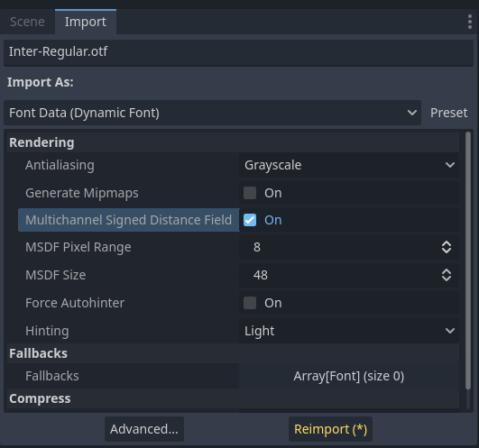Disable the Multichannel Signed Distance Field checkbox
479x448 pixels.
coord(250,220)
